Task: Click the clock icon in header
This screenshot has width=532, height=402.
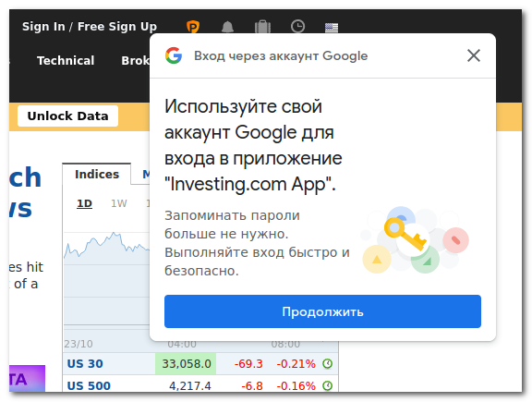Action: pyautogui.click(x=297, y=27)
